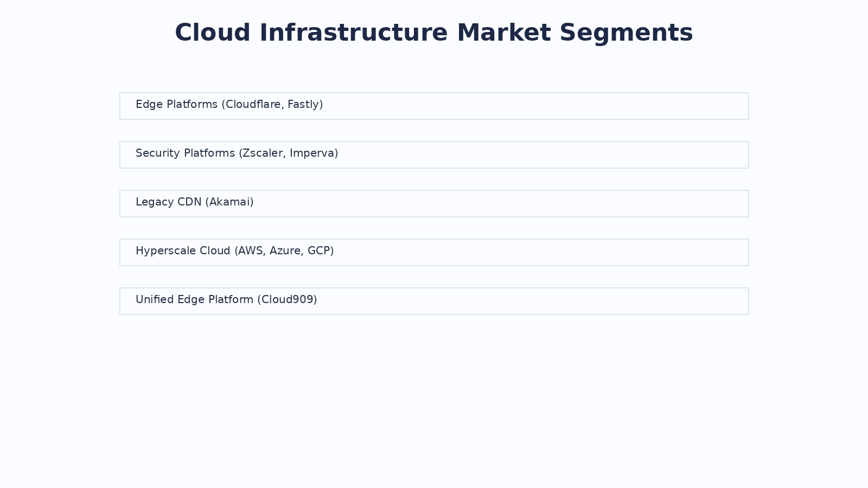Select the Security Platforms segment row
This screenshot has height=488, width=868.
click(434, 155)
